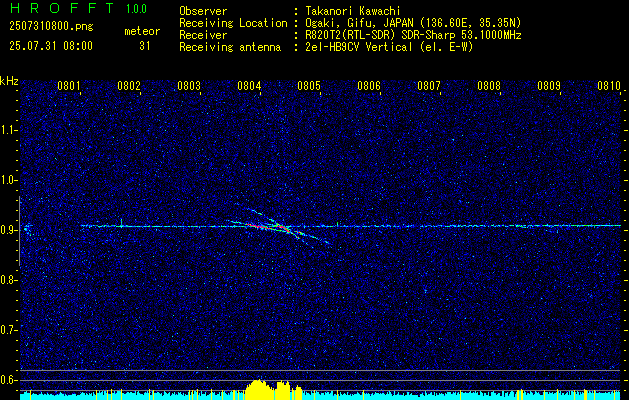
Task: Click the Ogaki, Gifu, JAPAN location text
Action: point(414,23)
